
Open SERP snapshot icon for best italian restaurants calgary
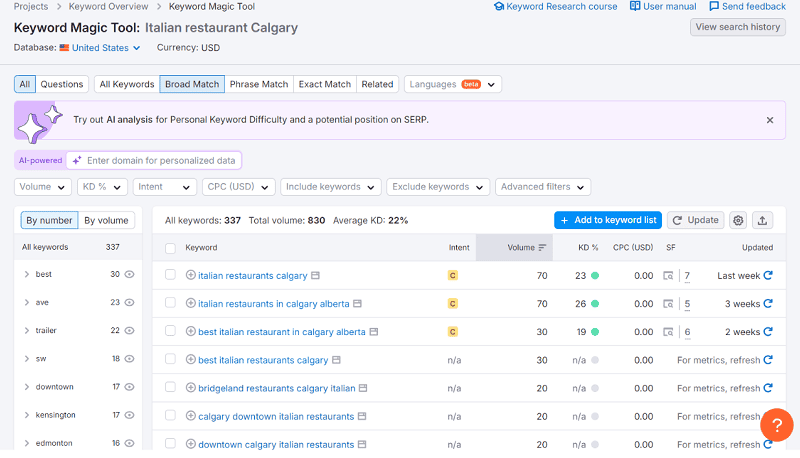pos(337,360)
